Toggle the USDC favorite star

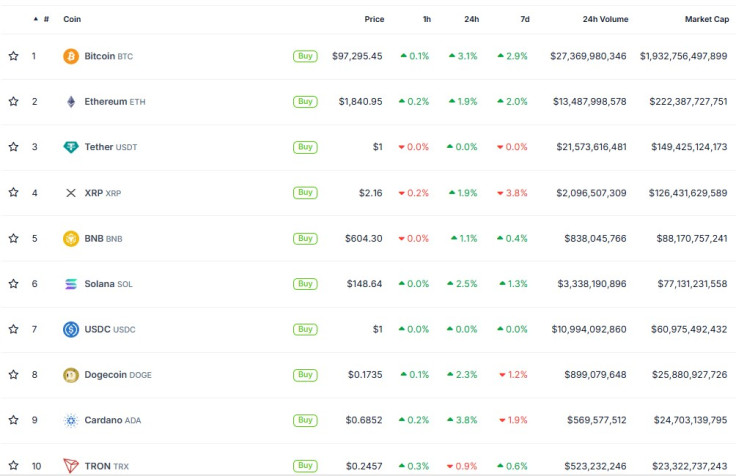pos(14,329)
